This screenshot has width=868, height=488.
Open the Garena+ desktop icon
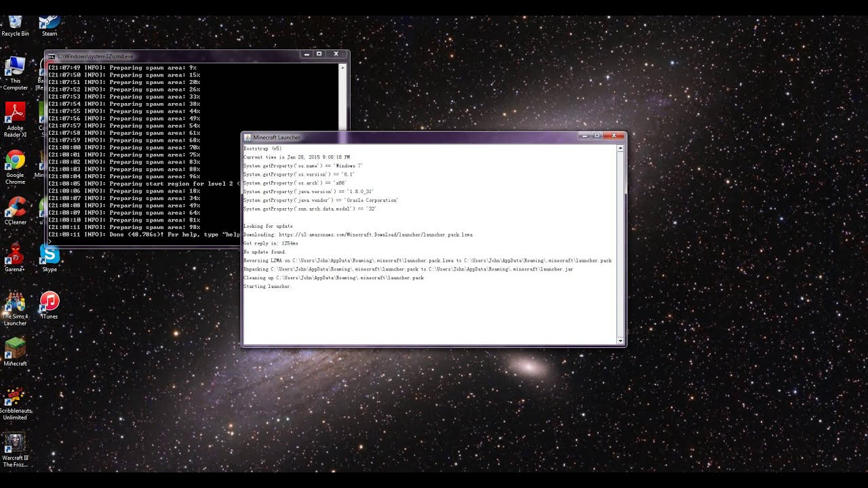point(15,258)
